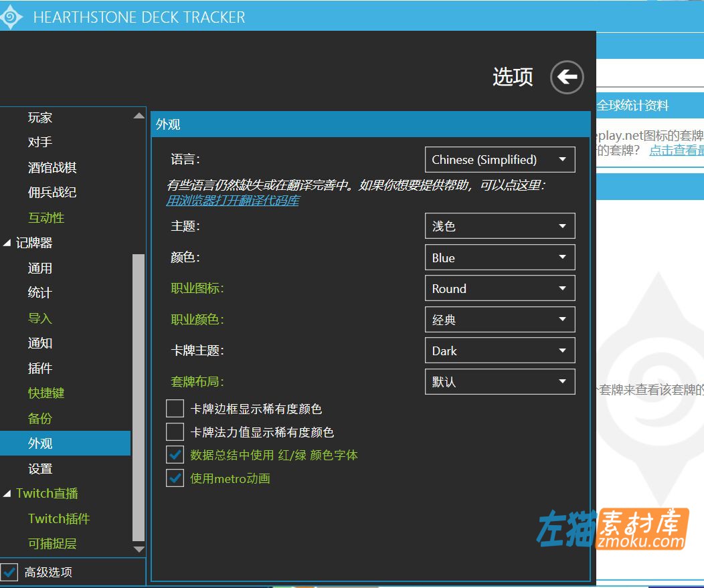Enable 卡牌边框显示稀有度颜色 checkbox
This screenshot has width=704, height=588.
(x=175, y=408)
